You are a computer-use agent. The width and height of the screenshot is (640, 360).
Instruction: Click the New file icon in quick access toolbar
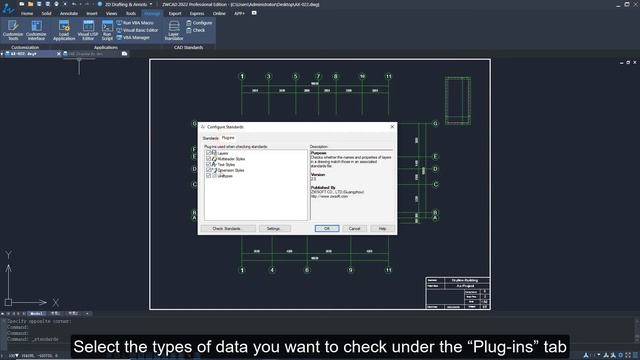coord(22,4)
